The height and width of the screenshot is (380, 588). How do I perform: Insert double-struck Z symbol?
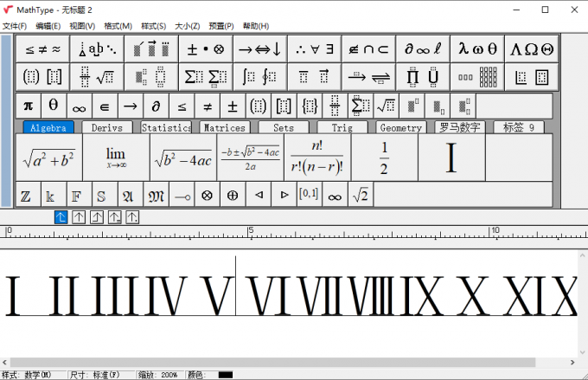click(29, 195)
